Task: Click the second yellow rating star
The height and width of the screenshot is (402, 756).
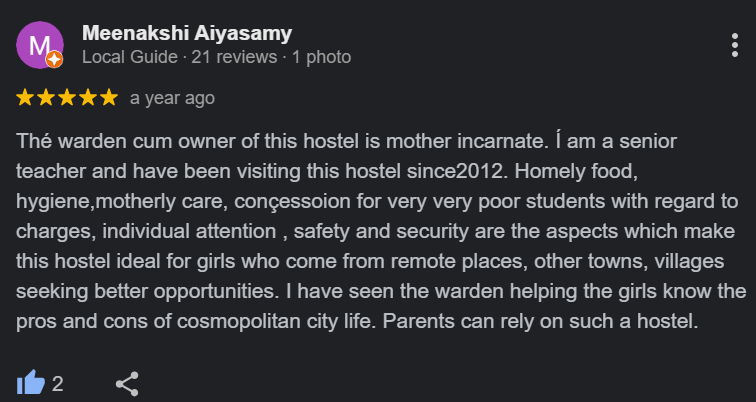Action: 47,98
